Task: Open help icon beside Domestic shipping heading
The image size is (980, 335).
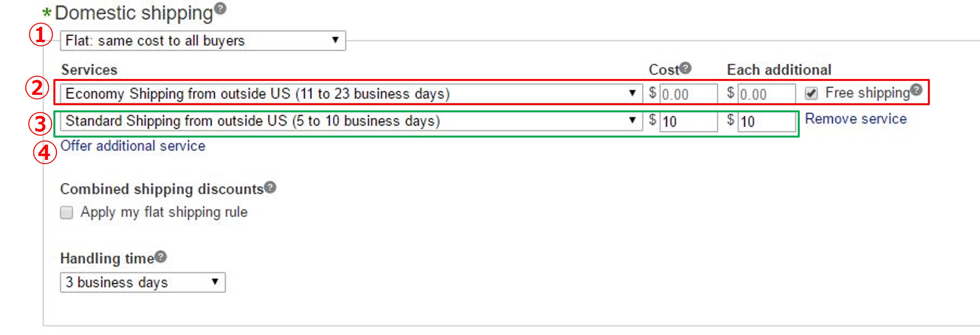Action: [220, 8]
